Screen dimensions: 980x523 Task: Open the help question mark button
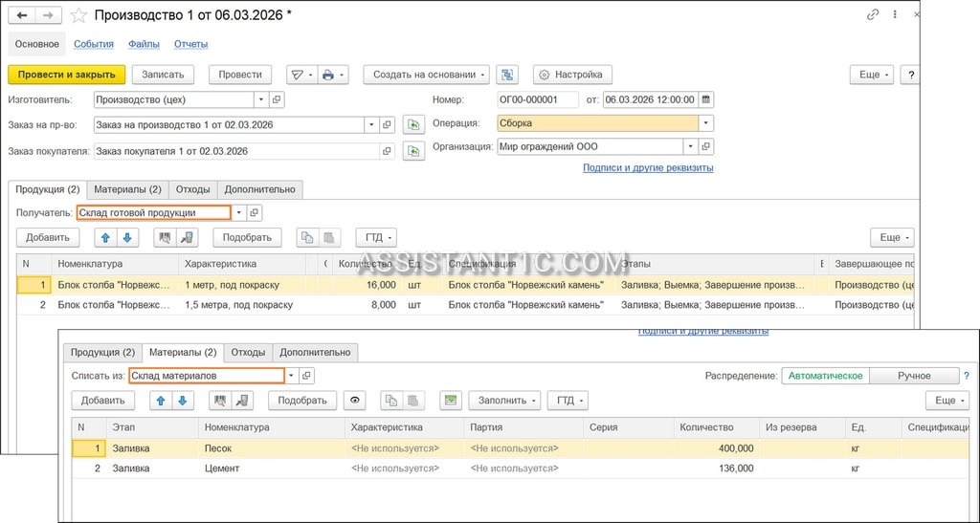tap(911, 75)
